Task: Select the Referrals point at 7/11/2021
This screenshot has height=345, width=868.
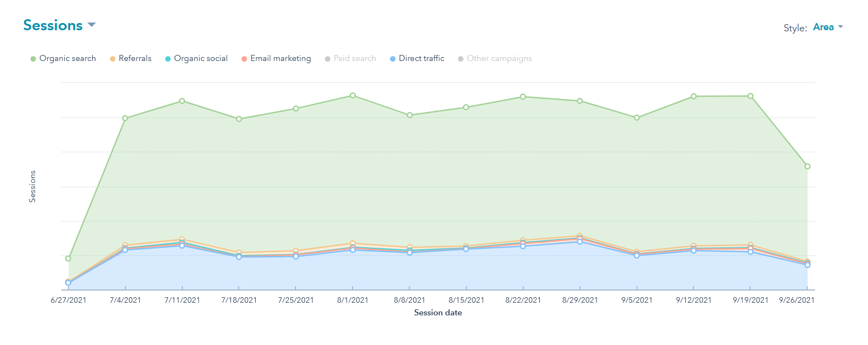Action: pos(182,240)
